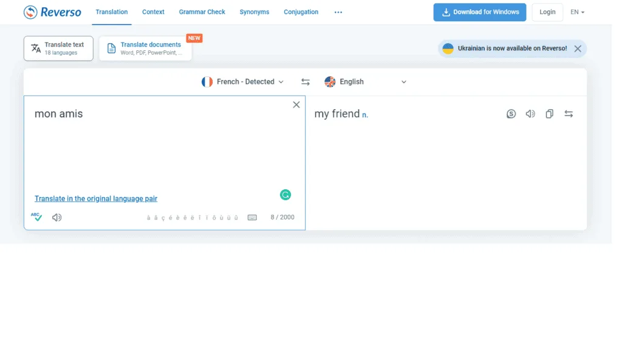Open the Conjugation tab

coord(301,12)
